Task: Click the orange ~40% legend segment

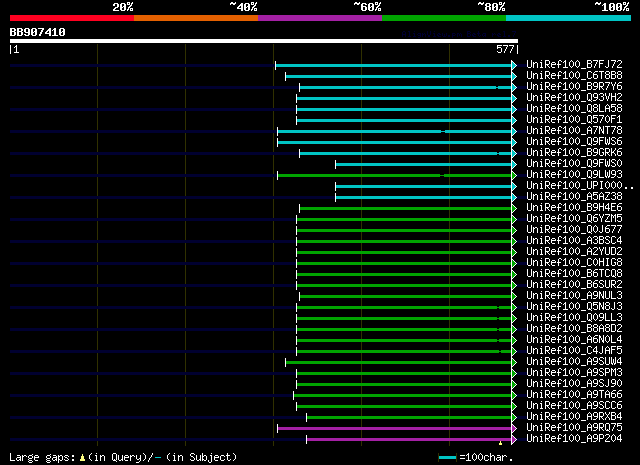Action: tap(196, 18)
